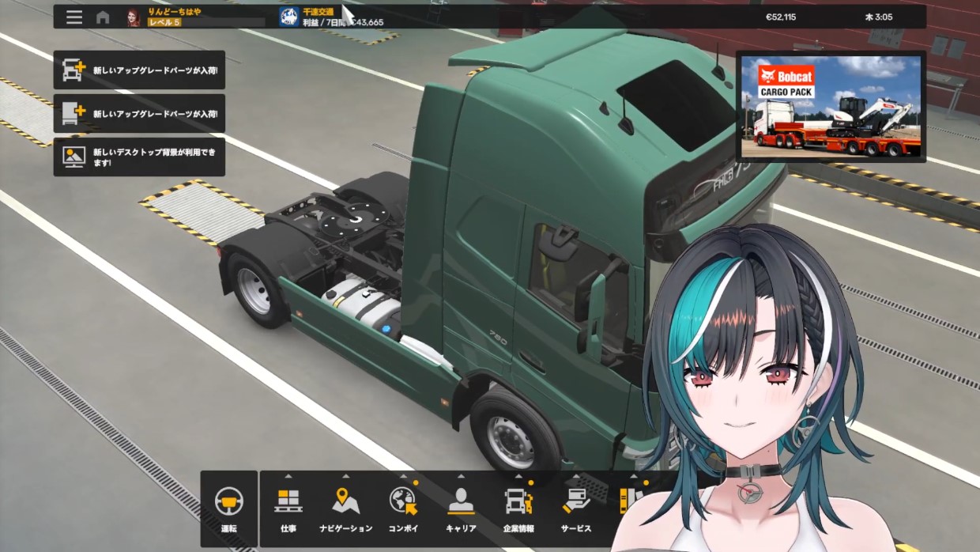
Task: Open the trailer upgrade parts notification
Action: point(139,114)
